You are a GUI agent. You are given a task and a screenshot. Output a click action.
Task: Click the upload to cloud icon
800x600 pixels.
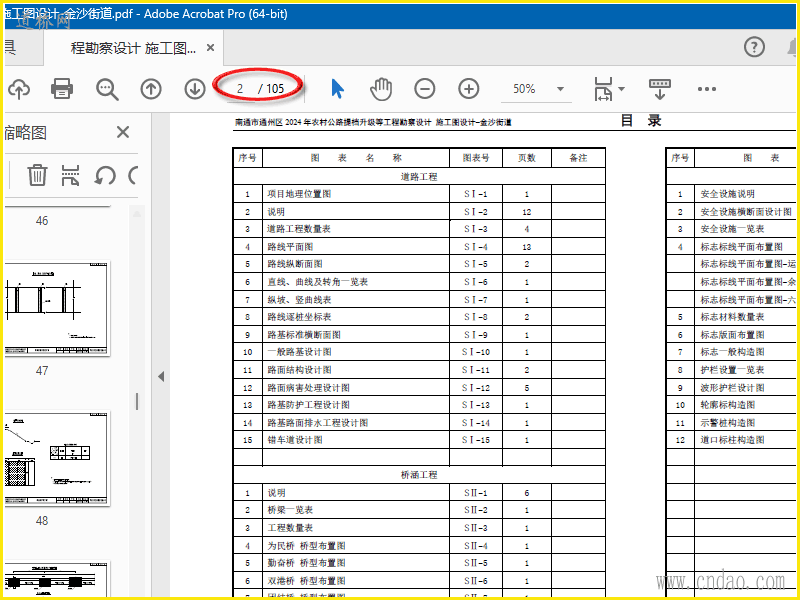tap(19, 89)
